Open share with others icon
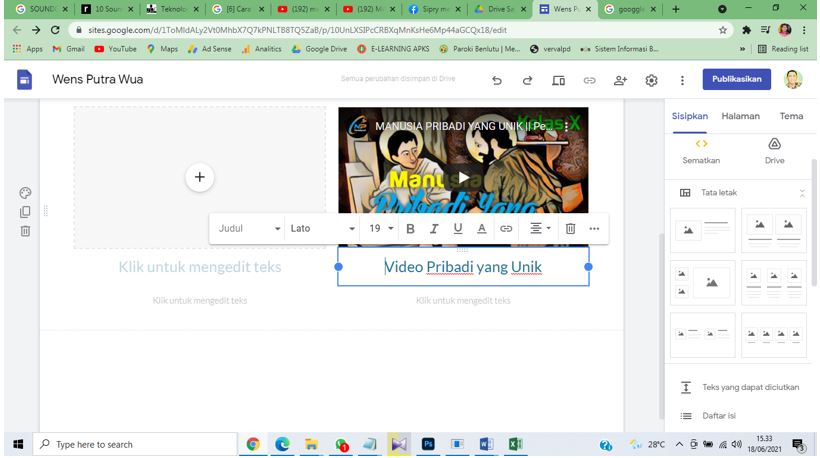The height and width of the screenshot is (458, 820). click(620, 80)
